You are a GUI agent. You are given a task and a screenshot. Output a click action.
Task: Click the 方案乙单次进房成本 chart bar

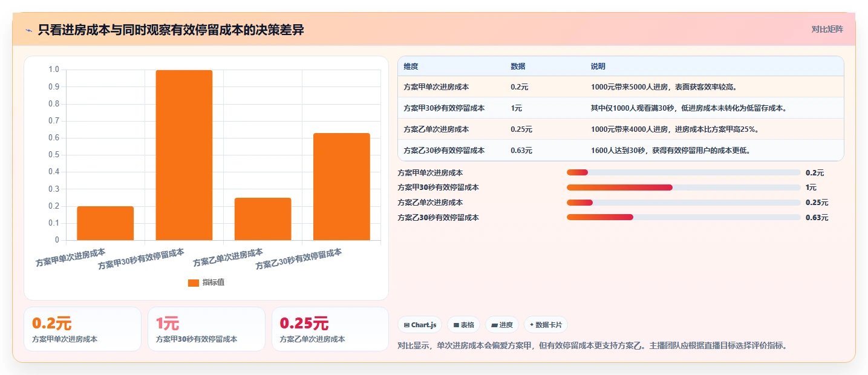(x=263, y=219)
